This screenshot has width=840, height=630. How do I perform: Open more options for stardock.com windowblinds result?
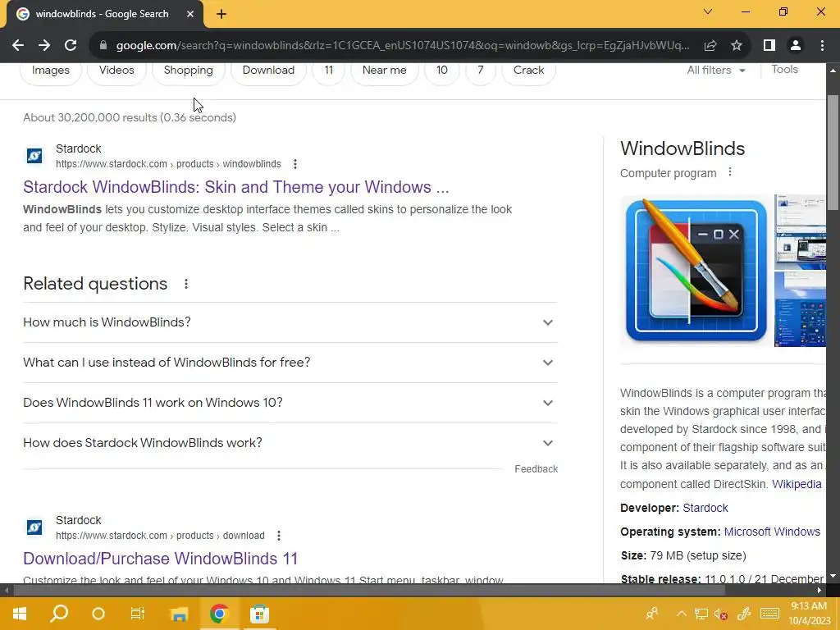tap(295, 164)
